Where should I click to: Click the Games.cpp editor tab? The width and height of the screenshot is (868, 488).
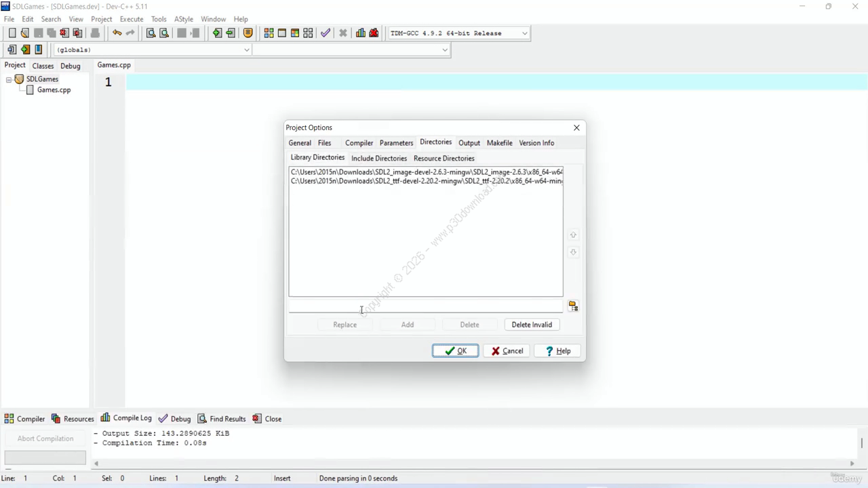click(x=114, y=65)
